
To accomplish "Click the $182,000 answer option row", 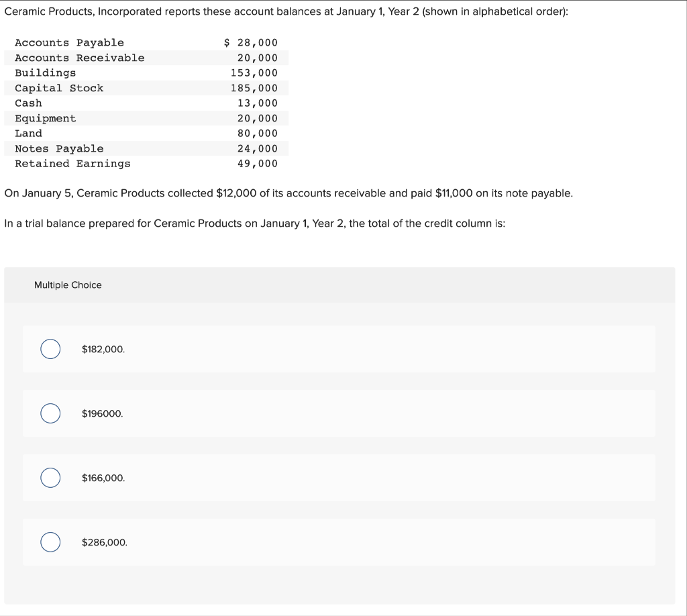I will (x=339, y=349).
